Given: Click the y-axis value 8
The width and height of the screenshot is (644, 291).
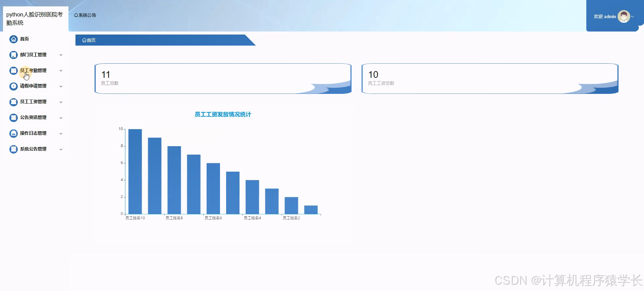Looking at the screenshot, I should [122, 146].
